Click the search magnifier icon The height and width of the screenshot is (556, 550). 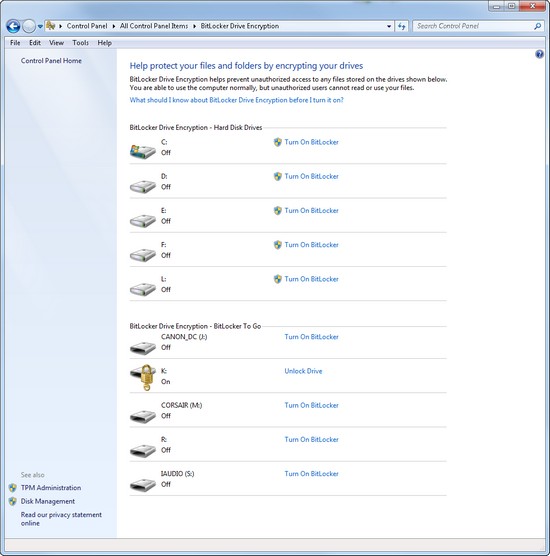[538, 26]
